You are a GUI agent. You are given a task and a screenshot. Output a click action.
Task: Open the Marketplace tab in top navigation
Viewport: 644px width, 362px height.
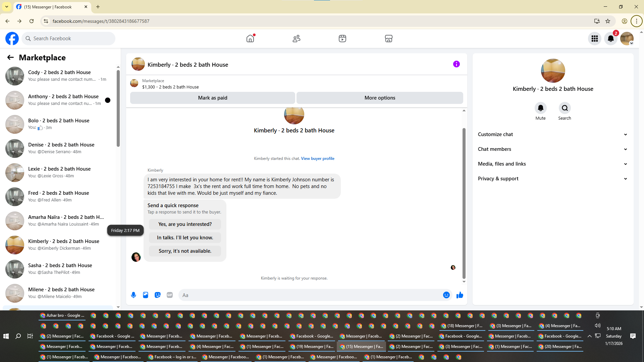(388, 39)
